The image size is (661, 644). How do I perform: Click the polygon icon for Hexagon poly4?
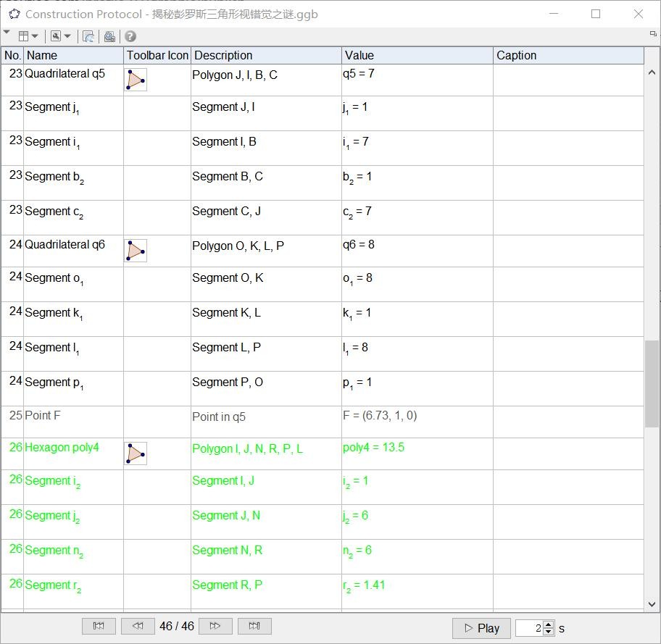click(x=136, y=453)
